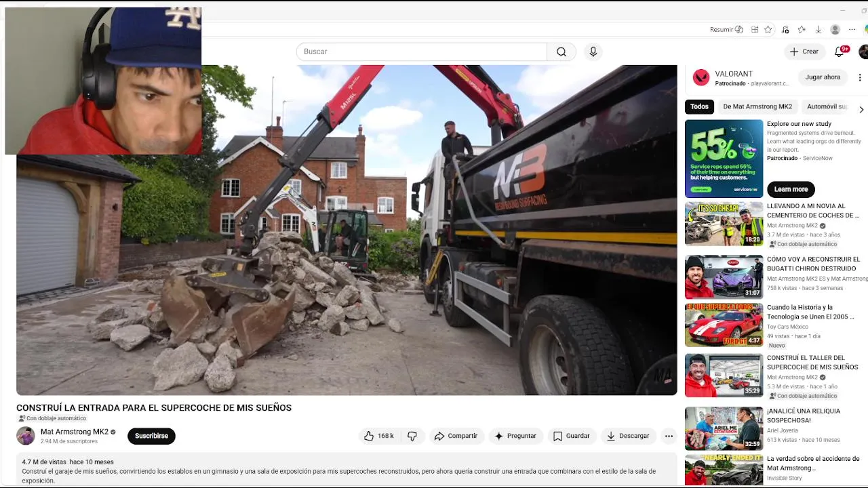Open Bugatti Chiron video thumbnail 31:07
Viewport: 868px width, 488px height.
tap(724, 277)
